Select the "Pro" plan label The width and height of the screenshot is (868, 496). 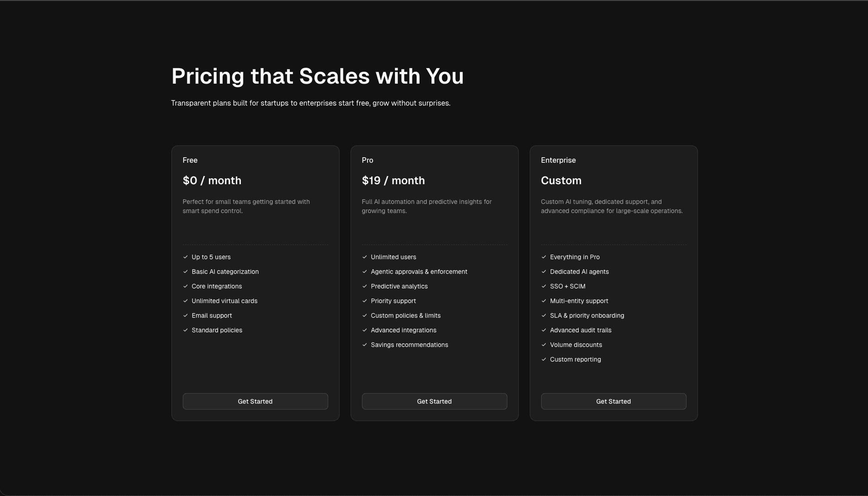coord(367,160)
